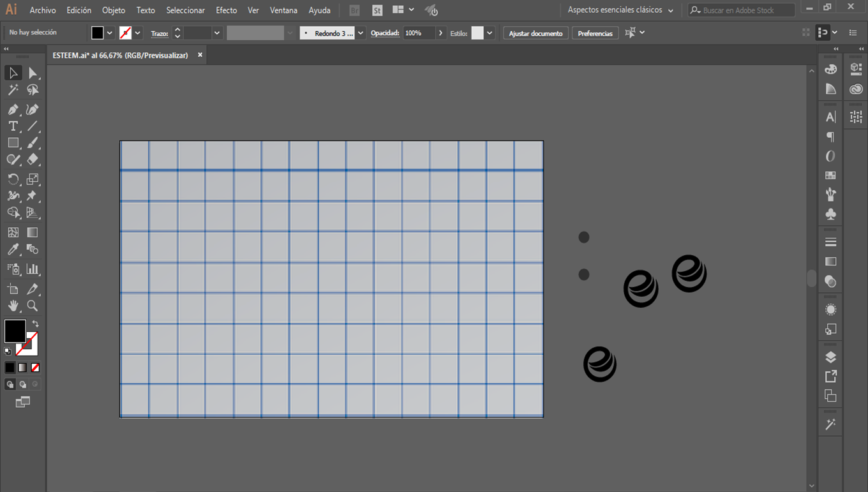Open the Opacidad percentage dropdown
Image resolution: width=868 pixels, height=492 pixels.
pyautogui.click(x=440, y=33)
